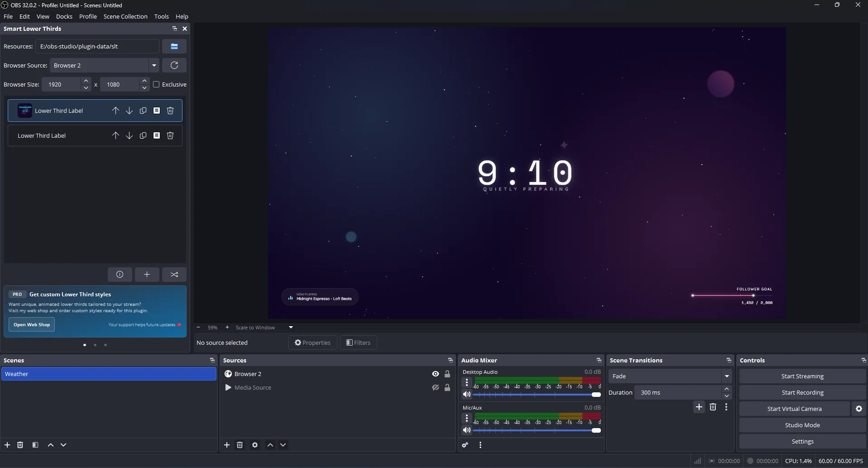
Task: Open the Scene Collection menu
Action: [125, 16]
